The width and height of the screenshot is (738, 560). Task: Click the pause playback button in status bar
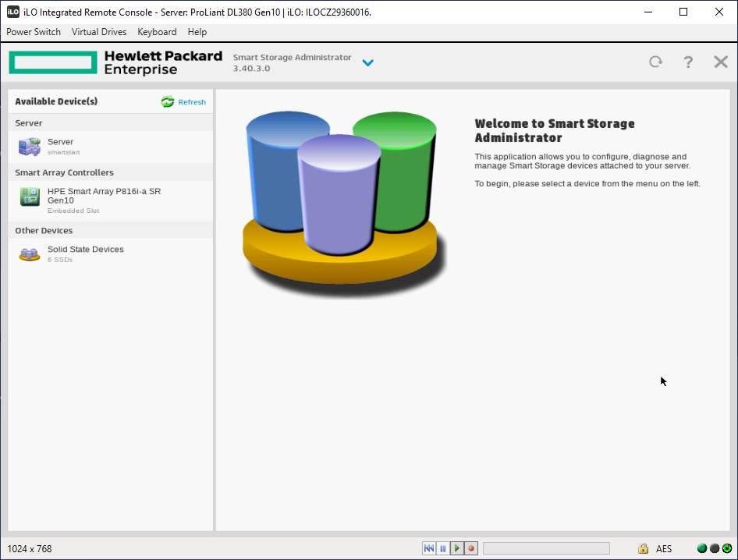coord(443,548)
